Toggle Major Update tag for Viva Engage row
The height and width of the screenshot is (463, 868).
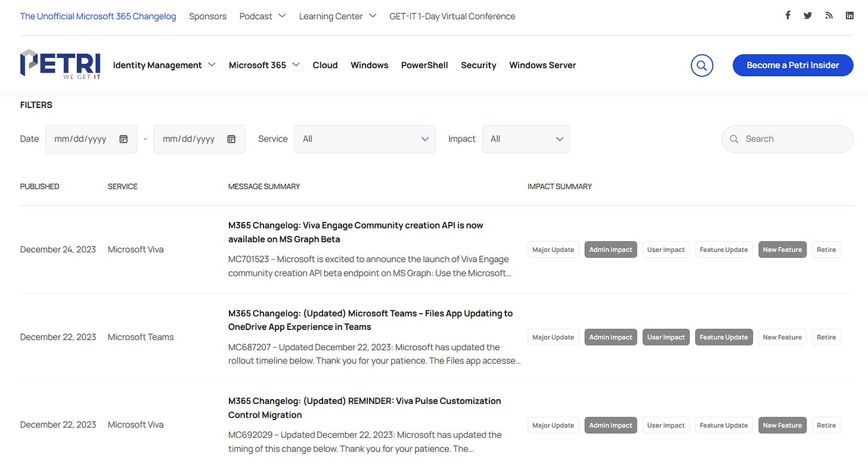coord(553,249)
